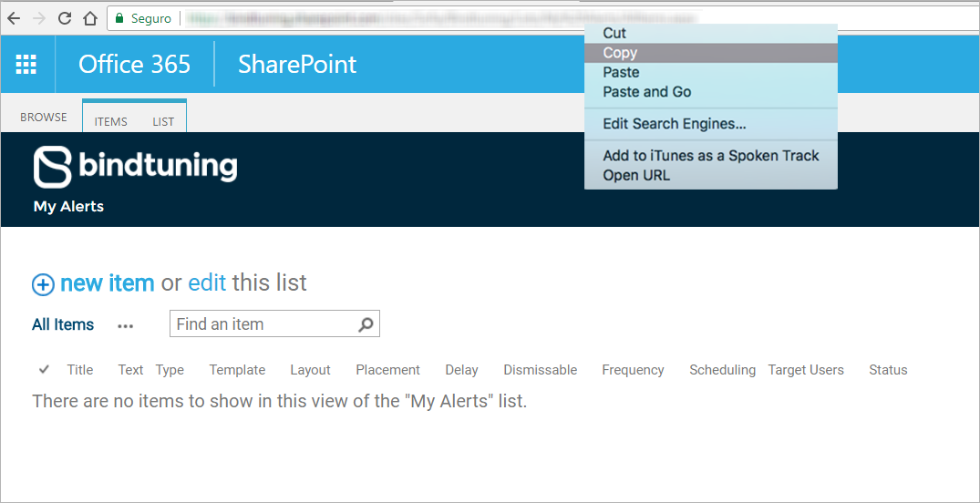Open the My Alerts navigation link
The height and width of the screenshot is (503, 980).
[68, 206]
